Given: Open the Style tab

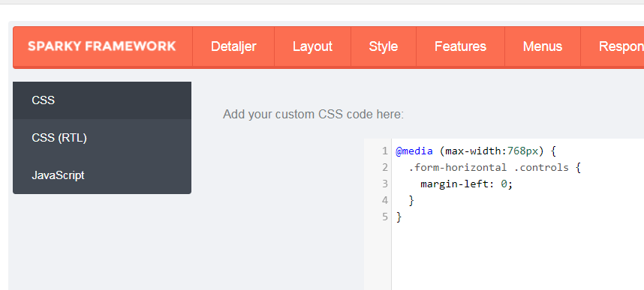Looking at the screenshot, I should click(x=384, y=46).
